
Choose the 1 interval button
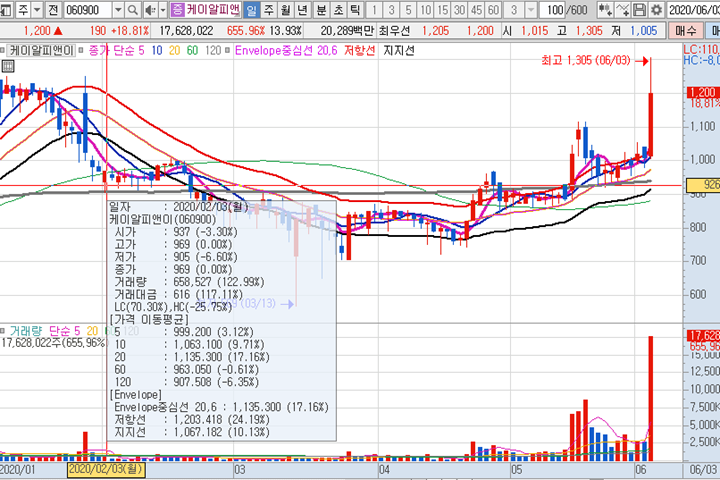pyautogui.click(x=374, y=9)
